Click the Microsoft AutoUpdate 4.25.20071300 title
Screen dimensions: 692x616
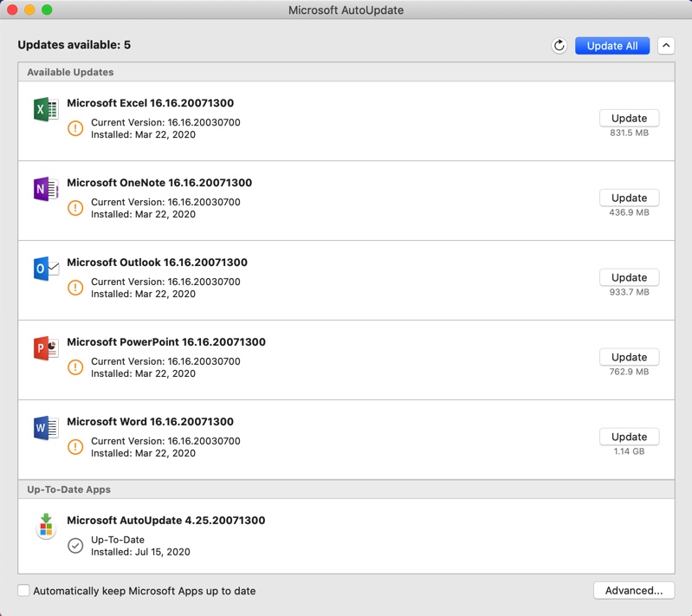tap(166, 520)
